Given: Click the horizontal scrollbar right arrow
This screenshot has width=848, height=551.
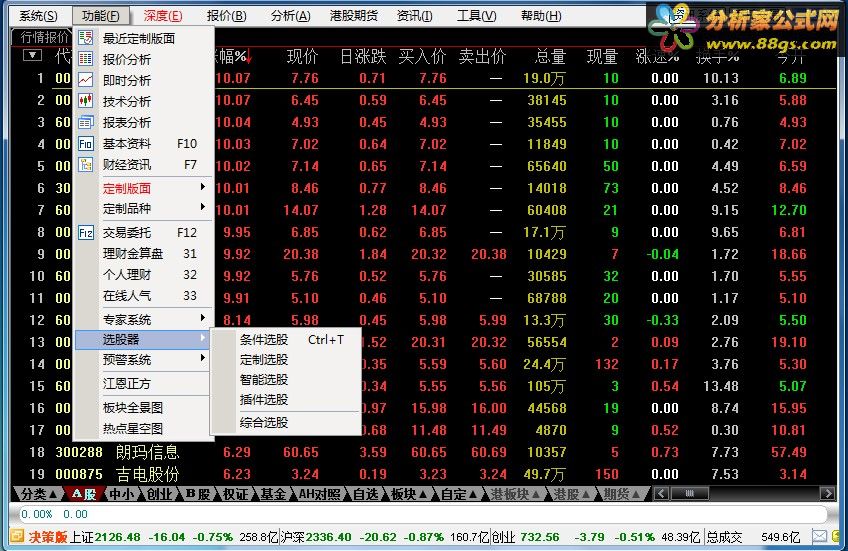Looking at the screenshot, I should point(827,493).
